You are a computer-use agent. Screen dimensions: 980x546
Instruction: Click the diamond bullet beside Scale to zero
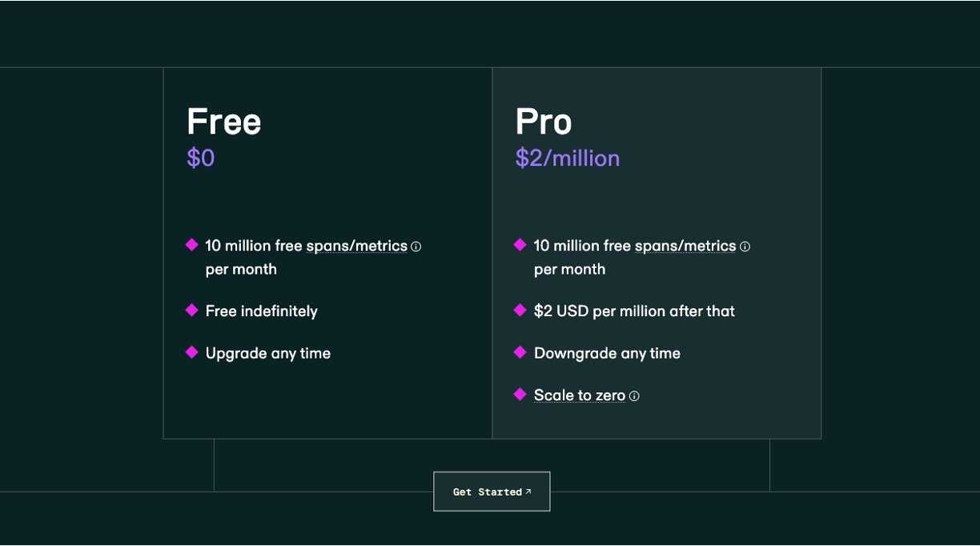[520, 394]
